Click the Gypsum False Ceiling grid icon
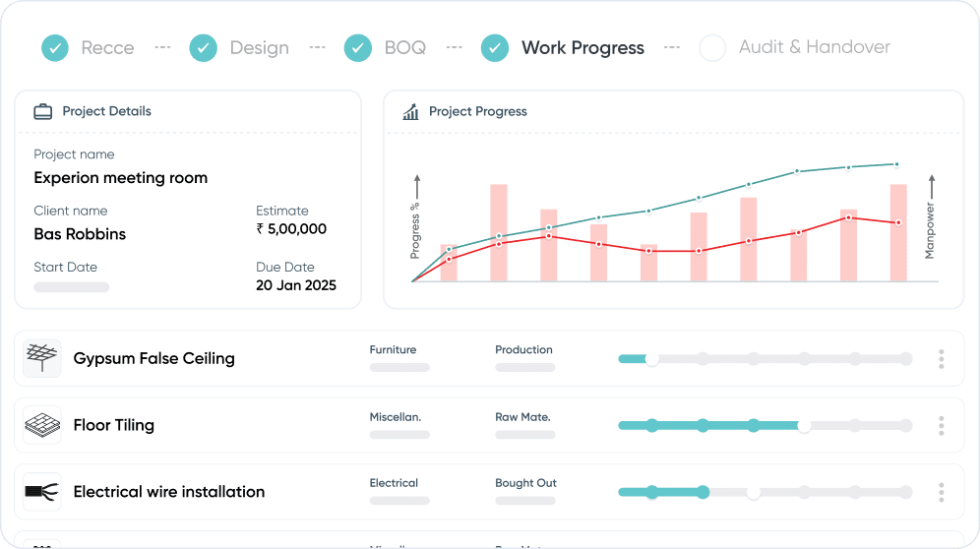The height and width of the screenshot is (549, 980). (x=41, y=358)
